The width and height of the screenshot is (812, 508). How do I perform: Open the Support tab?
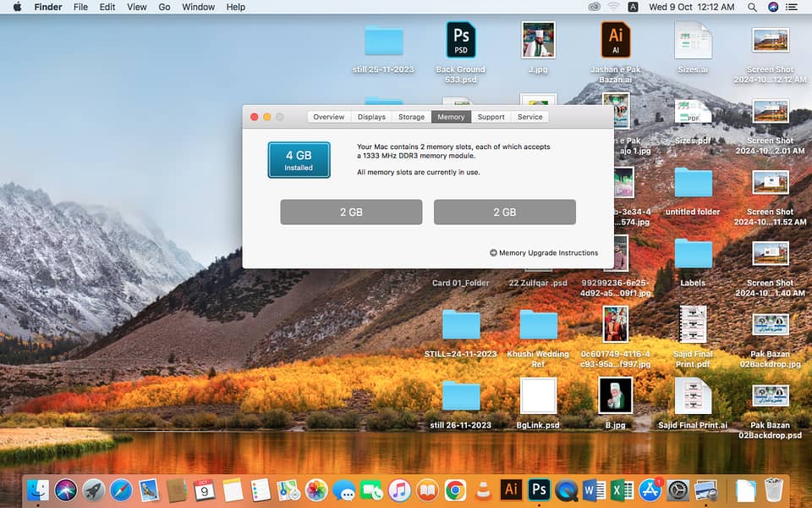(491, 117)
